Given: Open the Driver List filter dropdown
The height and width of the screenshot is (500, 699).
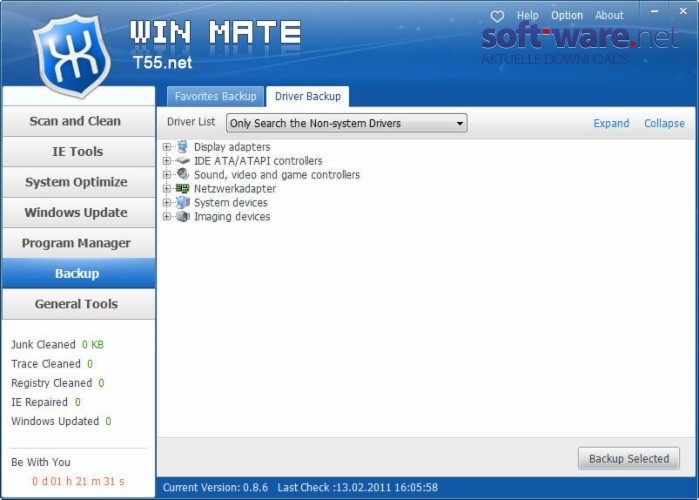Looking at the screenshot, I should pyautogui.click(x=346, y=123).
